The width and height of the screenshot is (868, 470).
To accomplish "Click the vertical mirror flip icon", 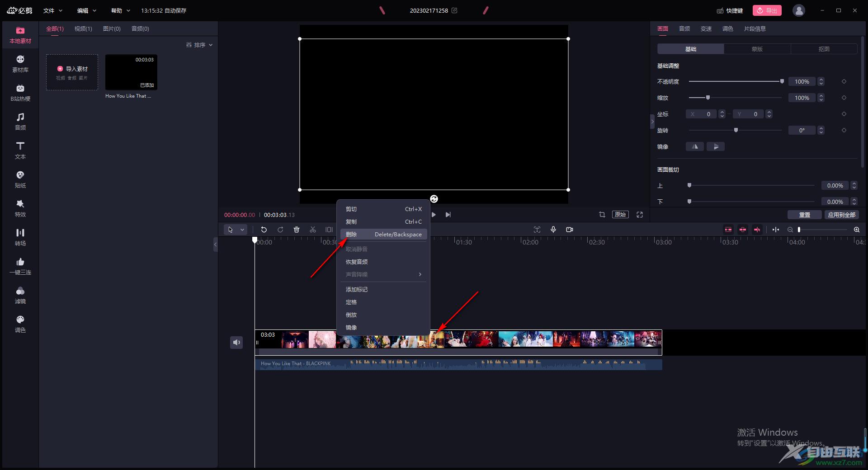I will click(x=716, y=146).
